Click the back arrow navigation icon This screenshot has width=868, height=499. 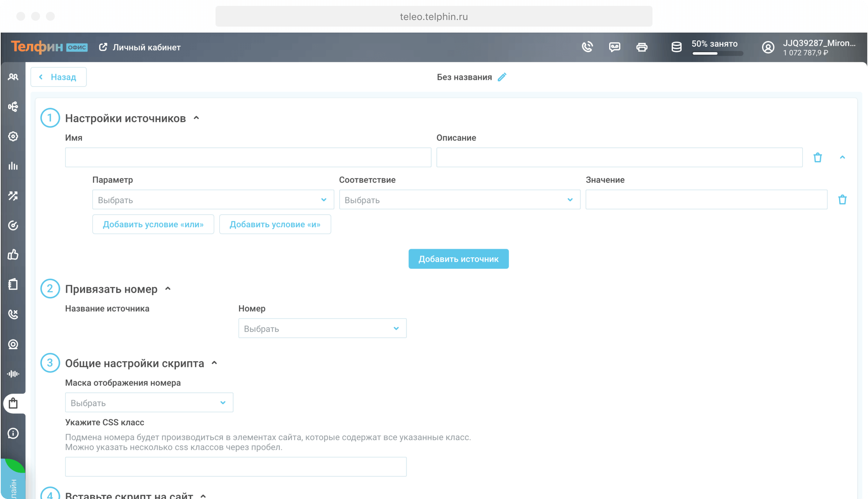pyautogui.click(x=41, y=77)
